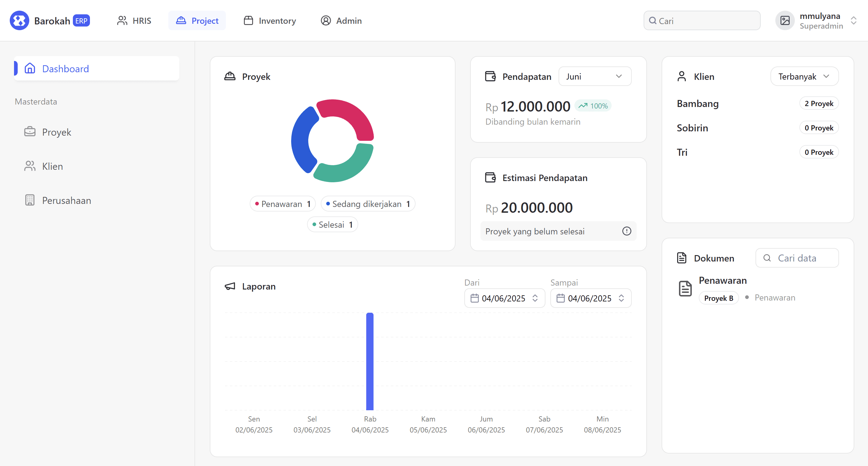Click the Dashboard home icon
Image resolution: width=868 pixels, height=466 pixels.
click(30, 68)
